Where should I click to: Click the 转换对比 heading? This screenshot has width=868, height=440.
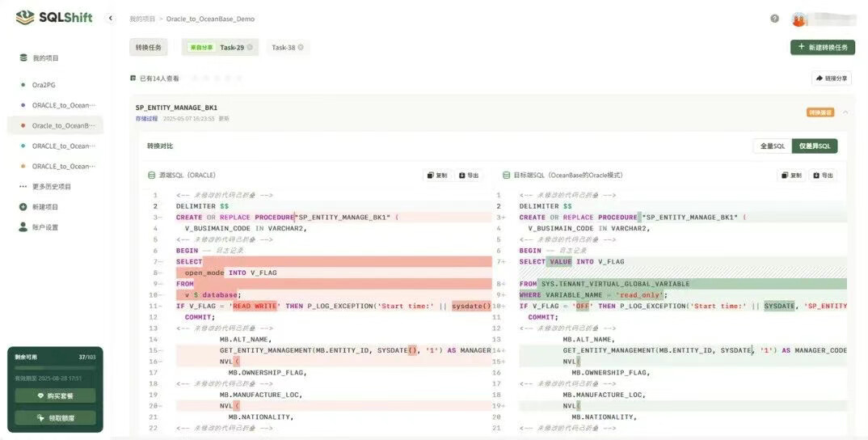click(160, 146)
